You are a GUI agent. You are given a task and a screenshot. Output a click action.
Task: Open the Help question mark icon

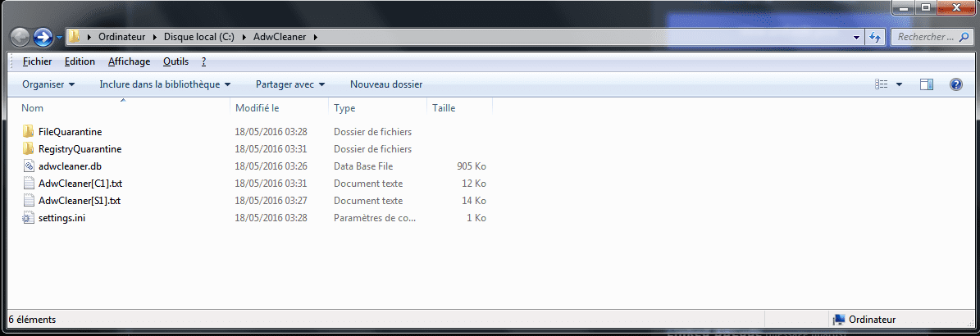coord(955,84)
